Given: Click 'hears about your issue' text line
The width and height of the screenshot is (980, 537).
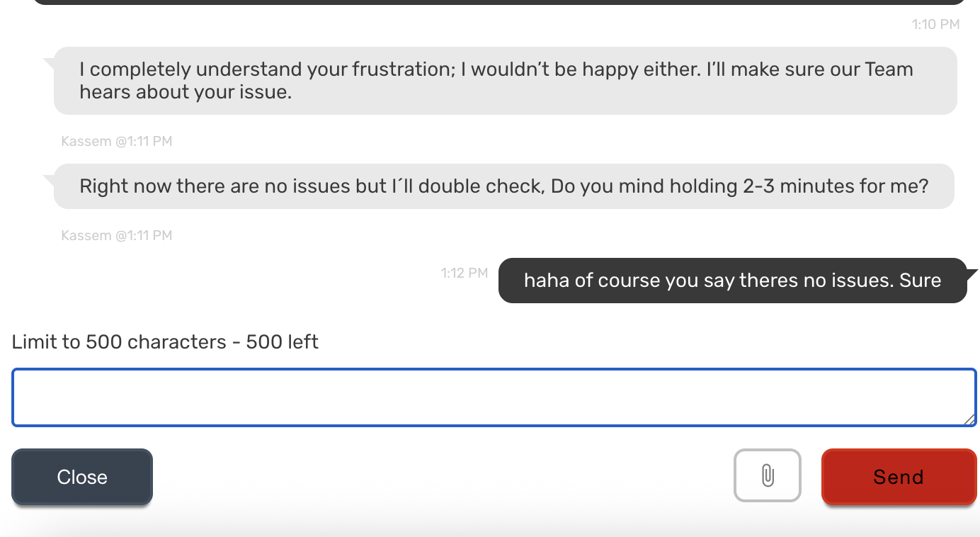Looking at the screenshot, I should 186,92.
